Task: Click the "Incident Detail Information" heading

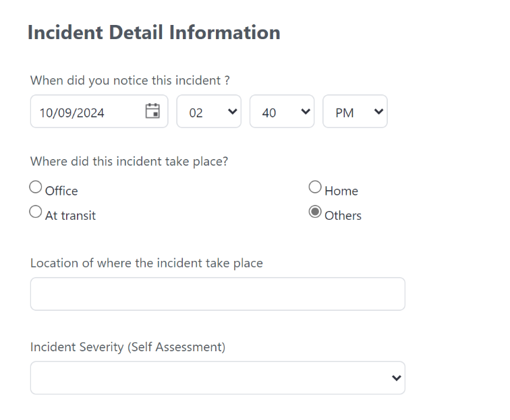Action: point(154,32)
